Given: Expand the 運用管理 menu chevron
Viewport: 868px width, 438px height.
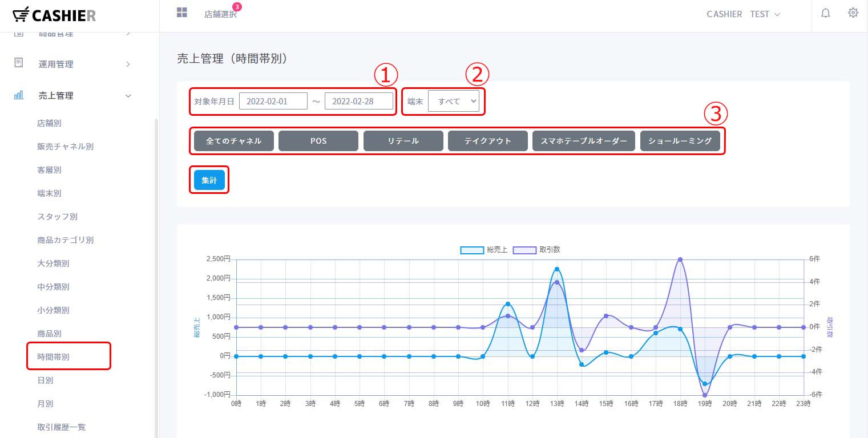Looking at the screenshot, I should pos(128,64).
